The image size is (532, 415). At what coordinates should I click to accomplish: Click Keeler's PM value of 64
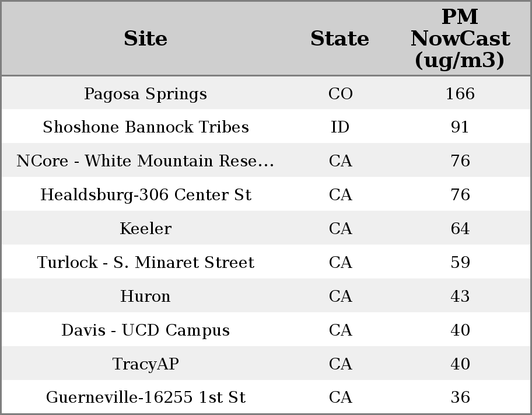tap(460, 229)
